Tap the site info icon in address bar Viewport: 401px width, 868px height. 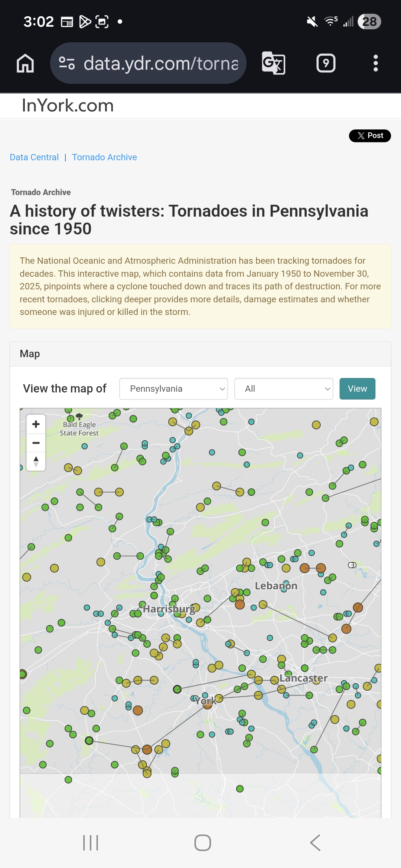[67, 63]
